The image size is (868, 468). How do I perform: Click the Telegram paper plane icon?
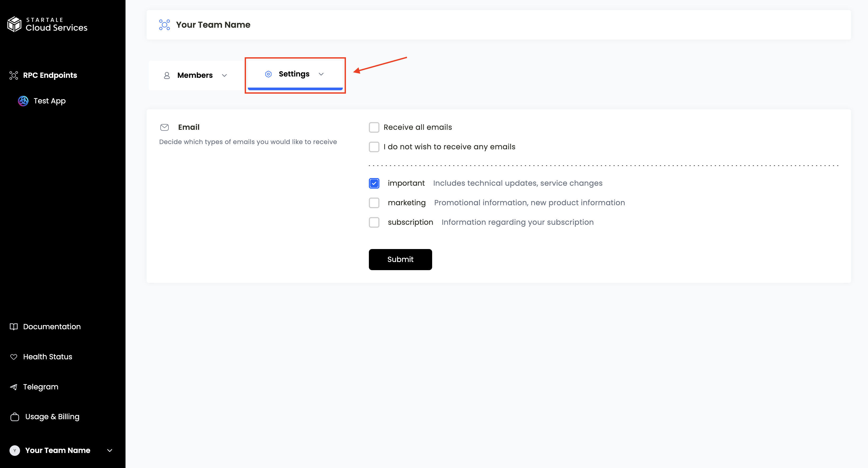(13, 387)
